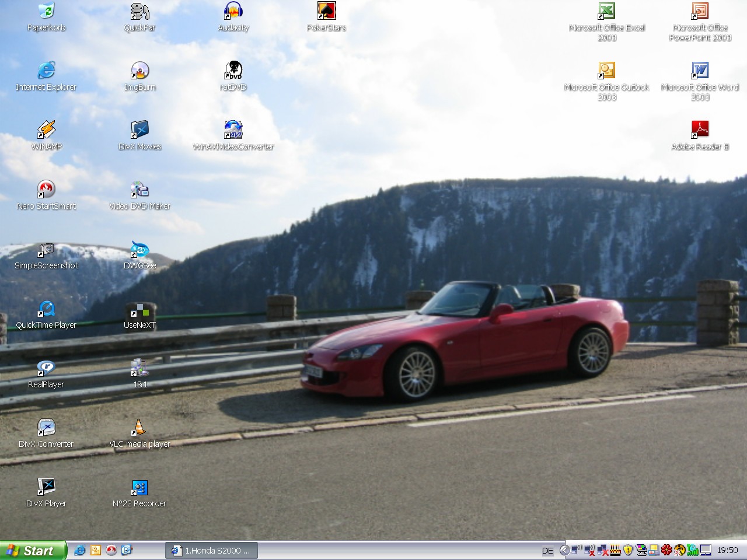
Task: Select the ImgBurn desktop icon
Action: (139, 71)
